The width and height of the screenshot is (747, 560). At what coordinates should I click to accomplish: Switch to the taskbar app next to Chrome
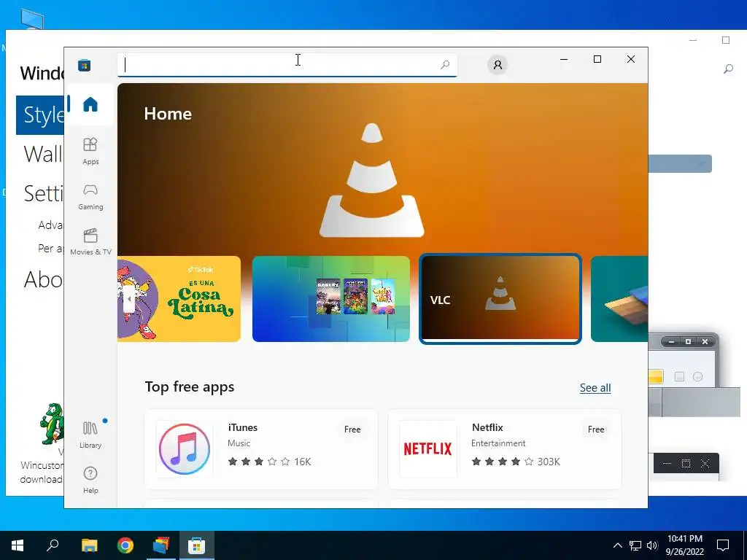tap(161, 545)
